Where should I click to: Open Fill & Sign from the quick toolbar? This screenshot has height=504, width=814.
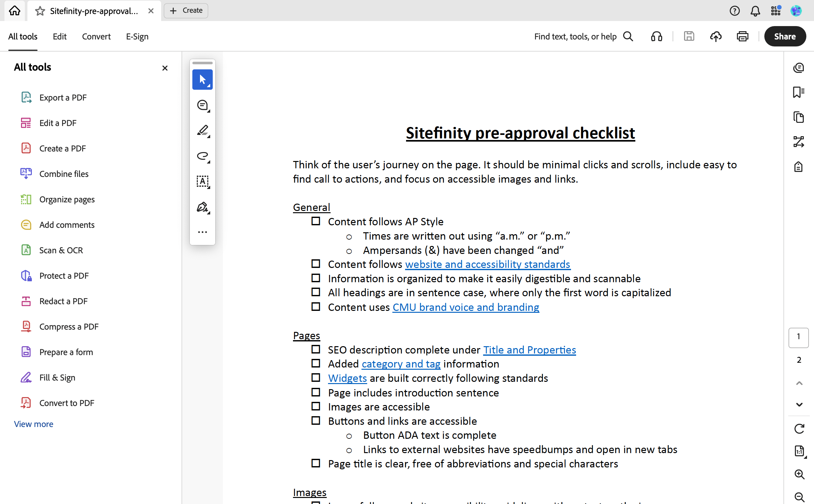pos(203,207)
